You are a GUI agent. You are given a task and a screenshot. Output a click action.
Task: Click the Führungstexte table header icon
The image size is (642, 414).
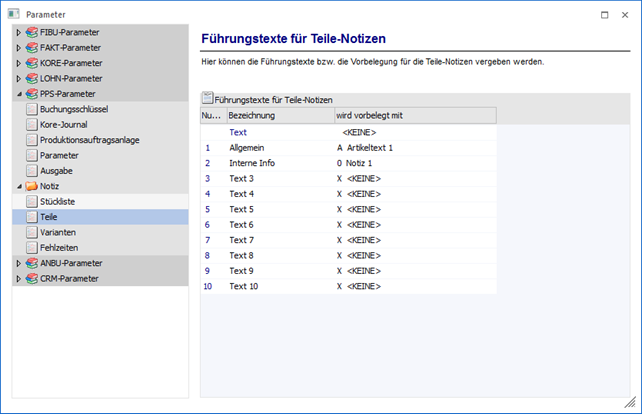(208, 100)
